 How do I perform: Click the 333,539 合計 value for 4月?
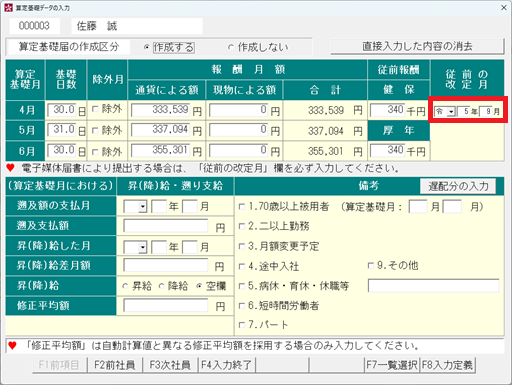click(x=326, y=110)
